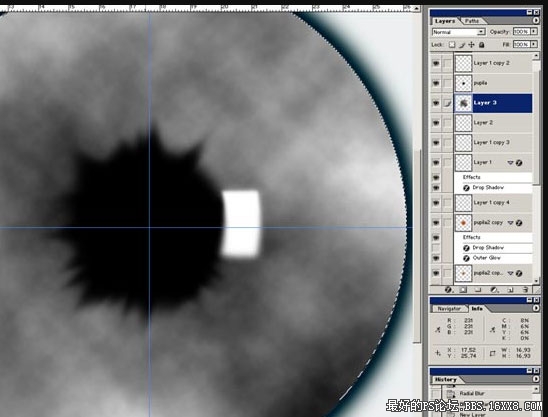This screenshot has height=417, width=548.
Task: Create a new layer
Action: pos(510,290)
